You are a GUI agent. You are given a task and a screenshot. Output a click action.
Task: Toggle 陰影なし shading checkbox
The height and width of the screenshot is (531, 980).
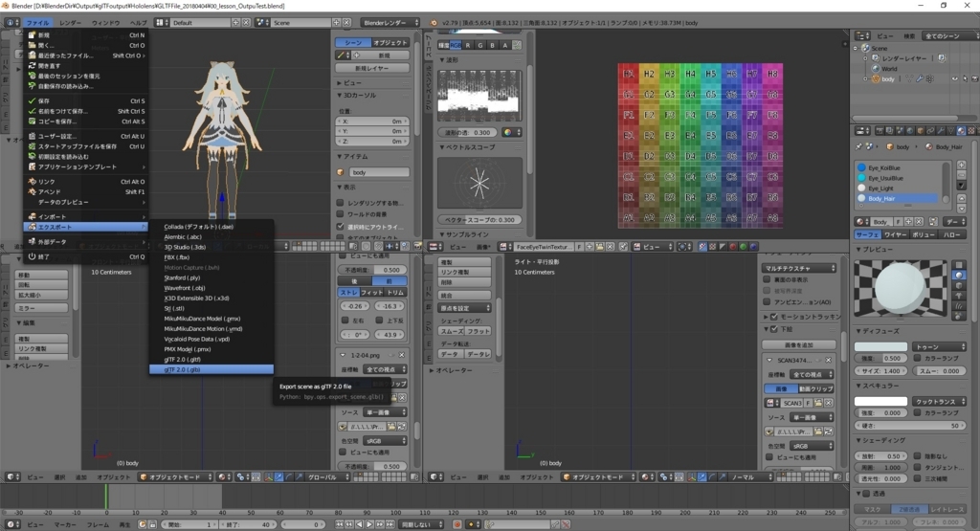918,456
